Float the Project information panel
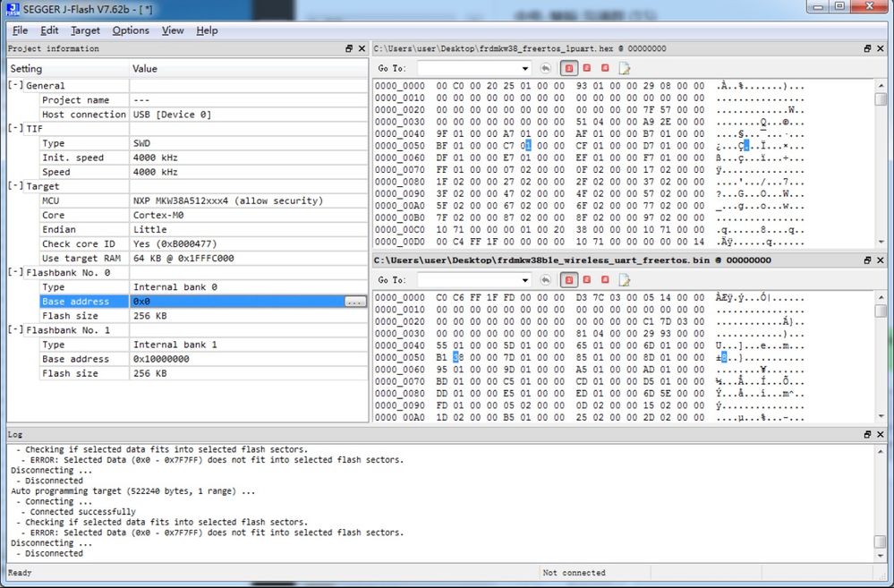 pyautogui.click(x=349, y=48)
